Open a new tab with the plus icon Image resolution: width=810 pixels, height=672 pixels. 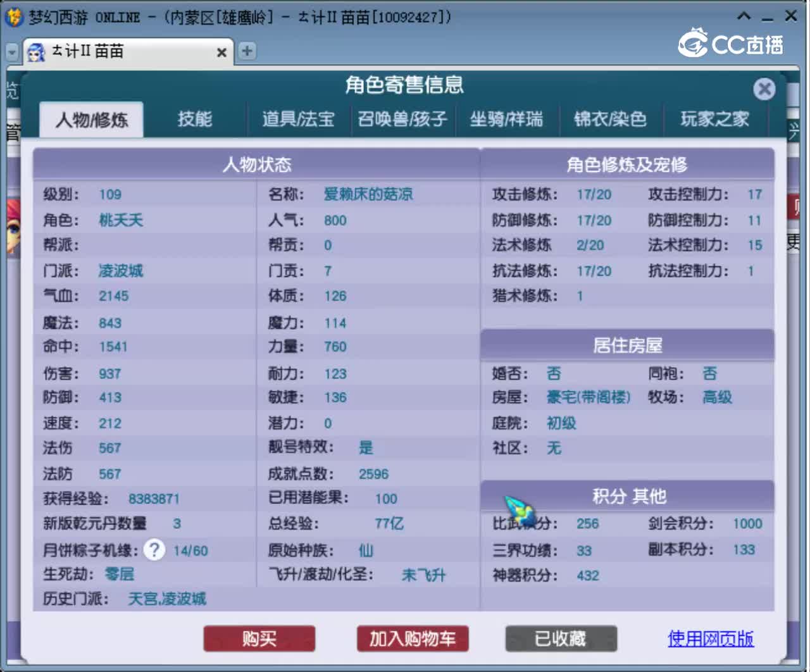click(x=246, y=51)
